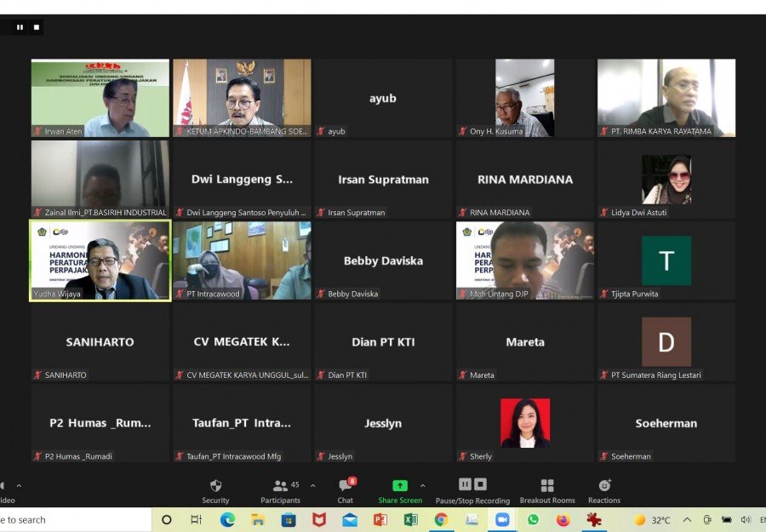
Task: Click Tjipta Purwita's green T avatar
Action: tap(666, 260)
